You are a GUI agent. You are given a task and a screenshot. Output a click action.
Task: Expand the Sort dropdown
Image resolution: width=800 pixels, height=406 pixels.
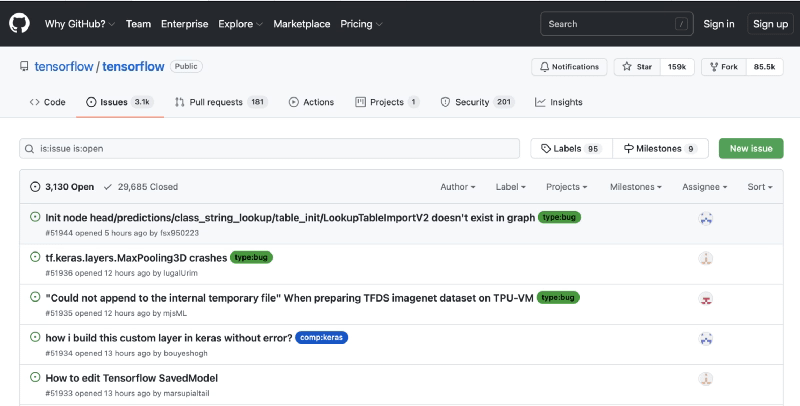coord(759,187)
